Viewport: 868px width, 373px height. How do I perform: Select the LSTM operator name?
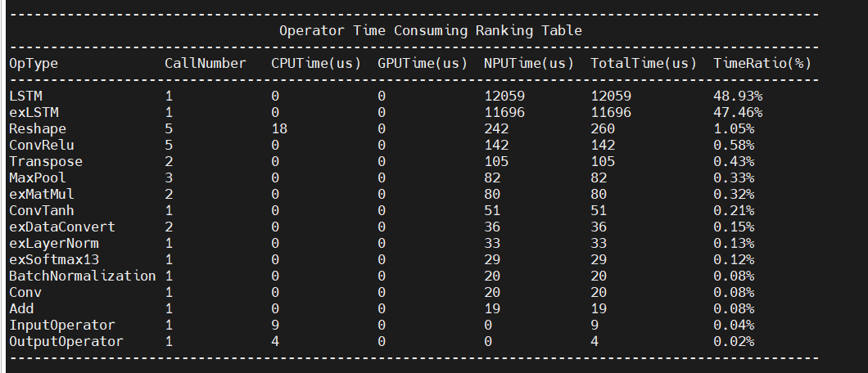(x=25, y=97)
